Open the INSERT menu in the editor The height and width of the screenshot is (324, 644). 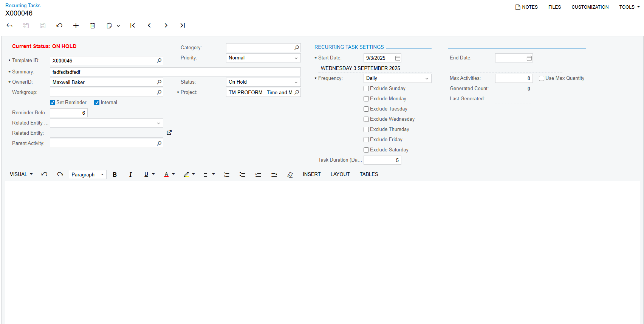pos(312,174)
